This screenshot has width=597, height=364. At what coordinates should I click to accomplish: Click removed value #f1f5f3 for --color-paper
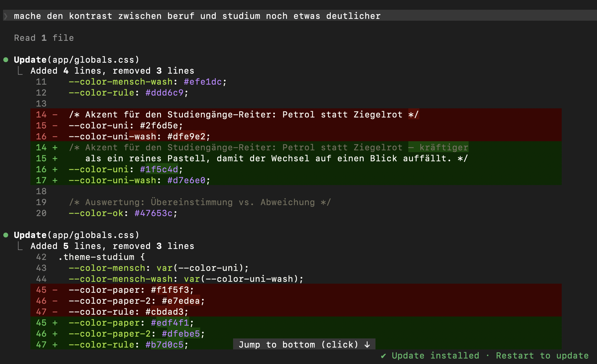pos(170,290)
